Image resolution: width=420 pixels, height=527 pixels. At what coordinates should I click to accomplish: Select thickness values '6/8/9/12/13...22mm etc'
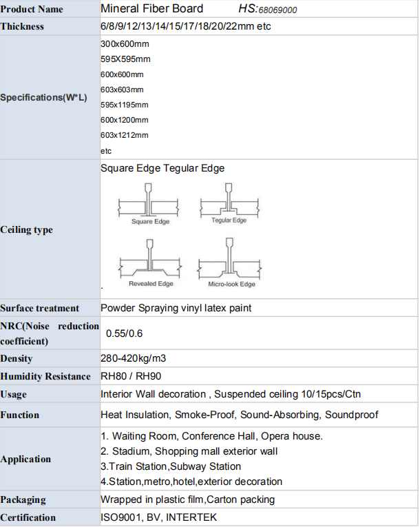point(186,26)
